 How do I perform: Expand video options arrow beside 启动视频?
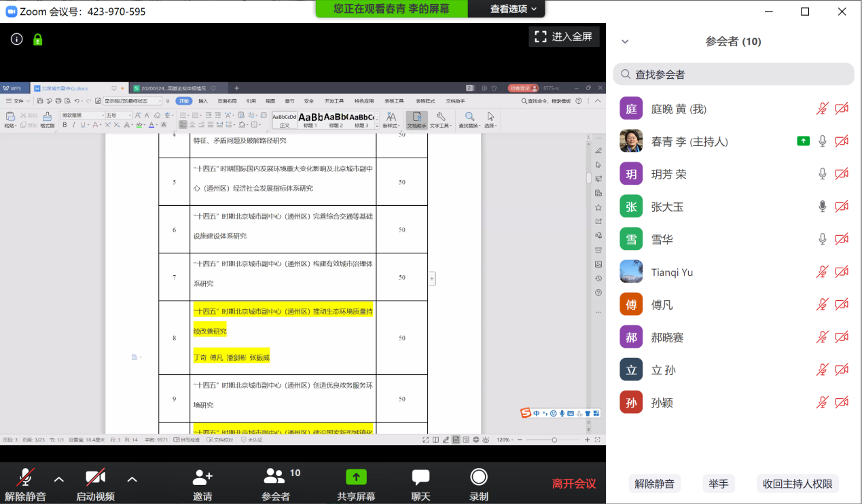(x=132, y=480)
